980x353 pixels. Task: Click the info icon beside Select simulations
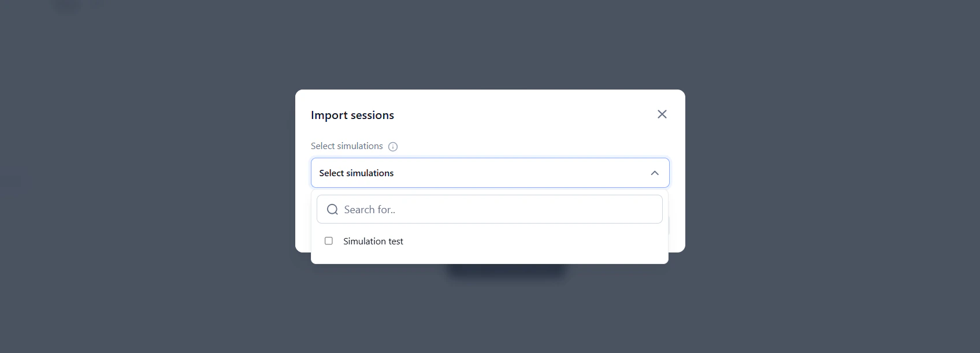tap(393, 146)
